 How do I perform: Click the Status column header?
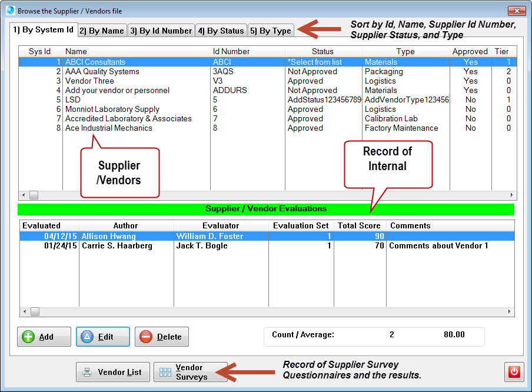click(322, 51)
